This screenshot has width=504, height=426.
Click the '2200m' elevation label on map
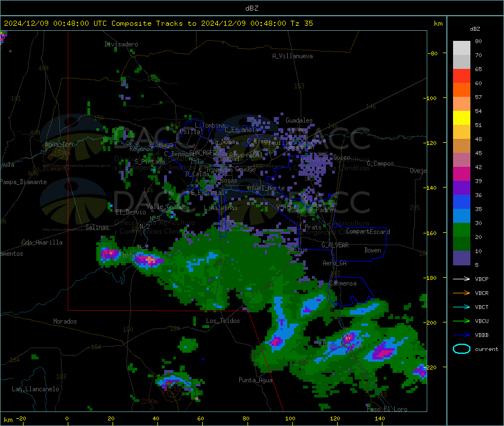(149, 401)
